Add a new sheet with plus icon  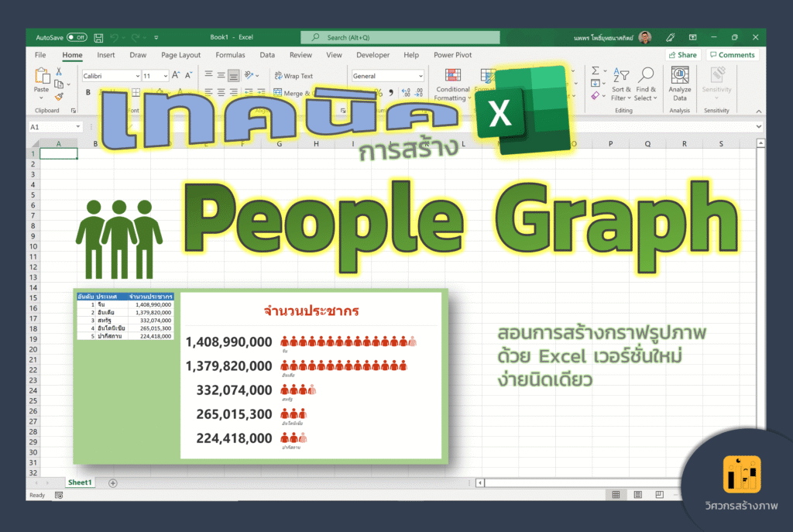click(113, 483)
